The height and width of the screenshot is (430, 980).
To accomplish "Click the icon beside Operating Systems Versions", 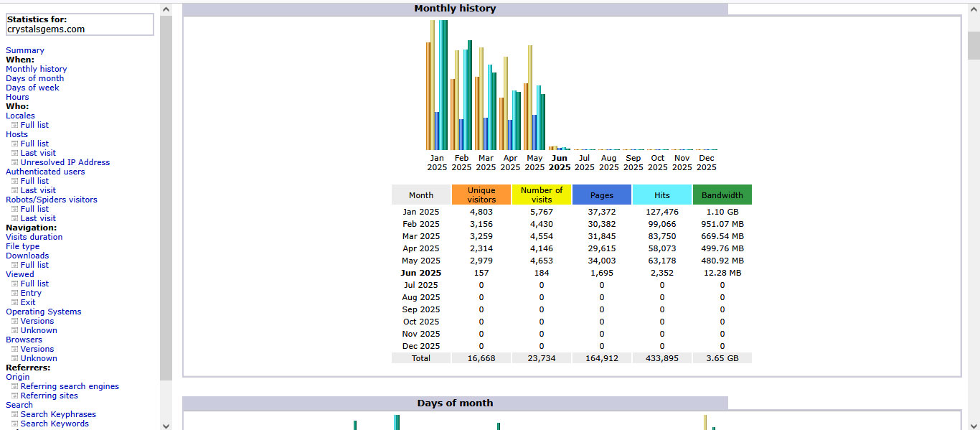I will [14, 321].
